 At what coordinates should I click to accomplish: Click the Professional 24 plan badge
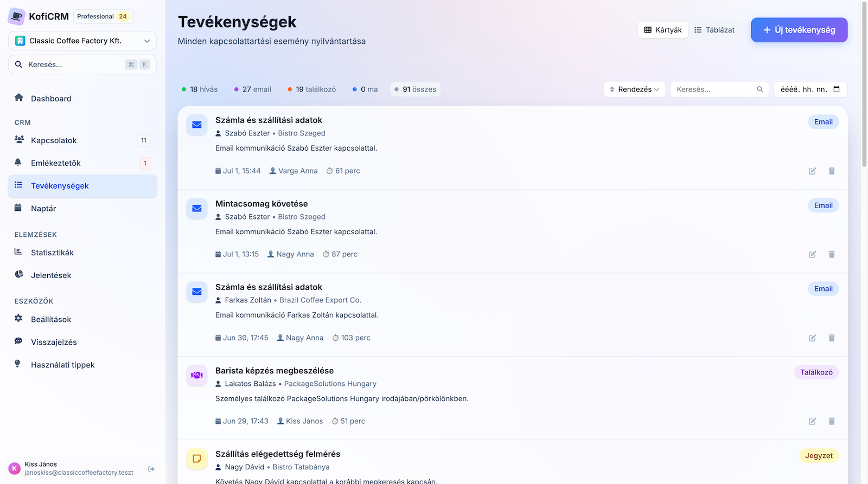click(x=103, y=16)
